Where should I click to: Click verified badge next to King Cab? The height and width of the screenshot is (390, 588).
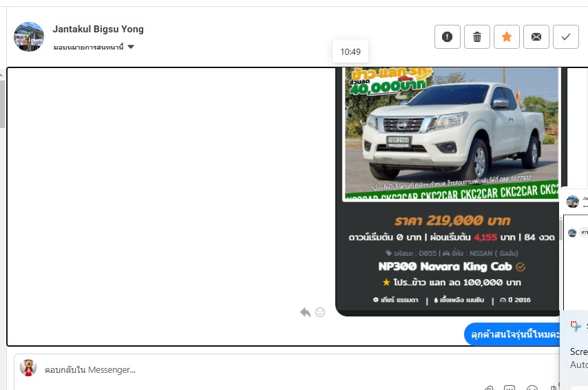pos(521,267)
